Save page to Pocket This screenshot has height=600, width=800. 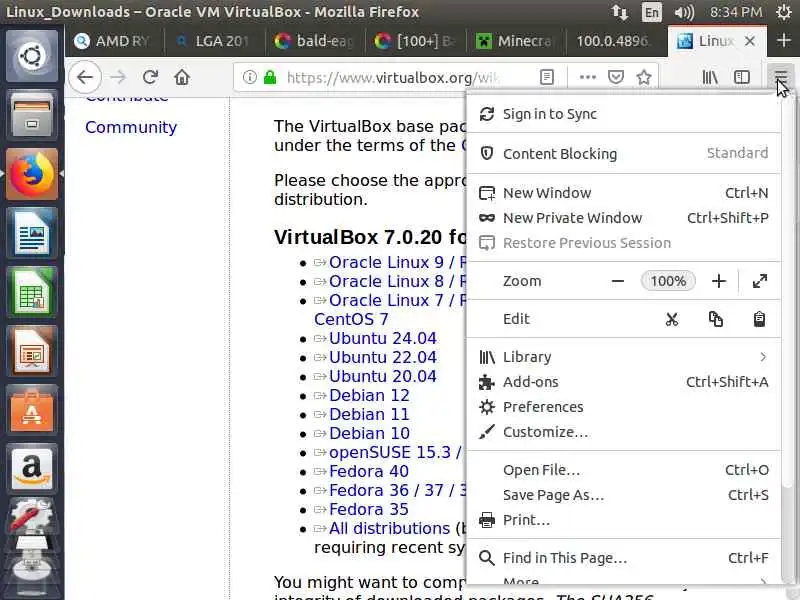click(616, 77)
